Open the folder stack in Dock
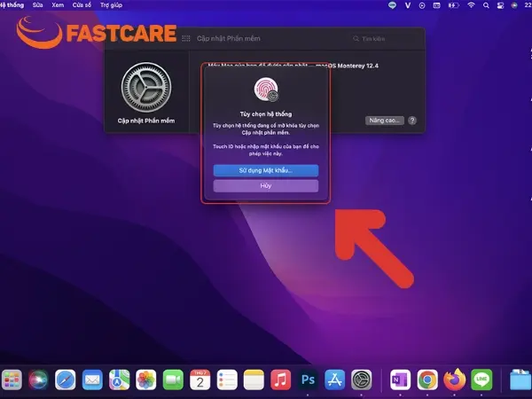The width and height of the screenshot is (532, 399). pos(520,379)
